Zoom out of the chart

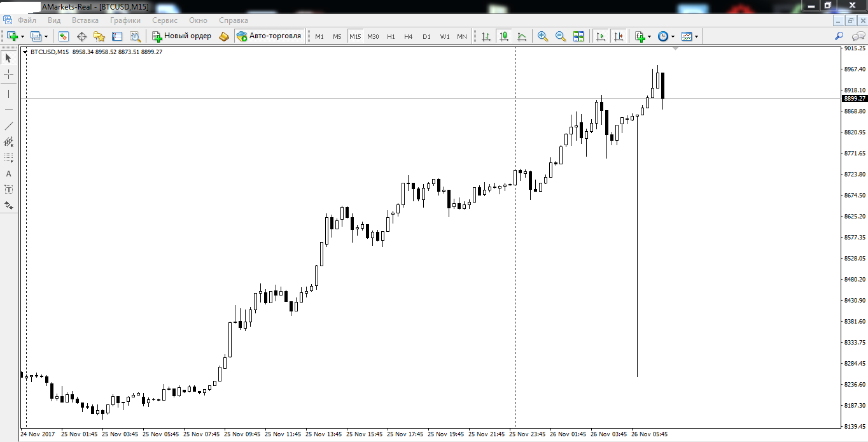point(561,36)
